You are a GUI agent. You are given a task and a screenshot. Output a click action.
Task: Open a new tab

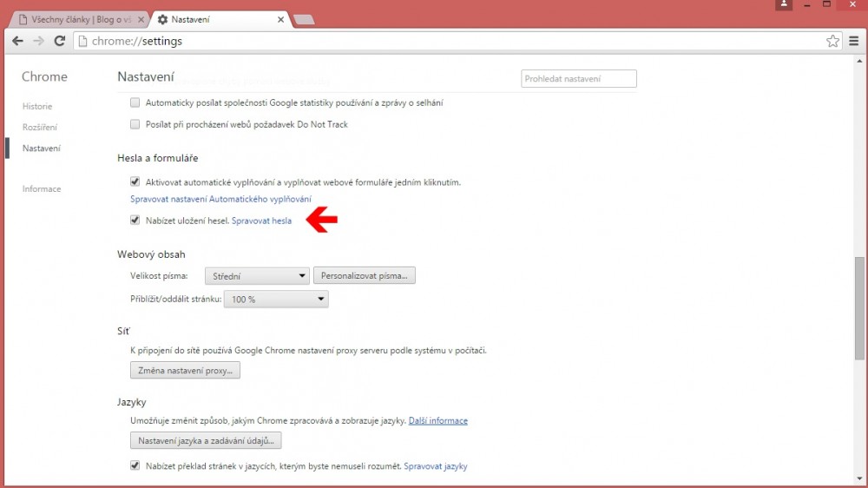[304, 19]
